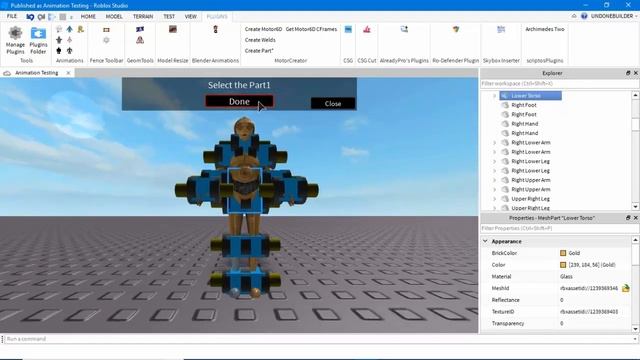Open the FILE menu

12,16
